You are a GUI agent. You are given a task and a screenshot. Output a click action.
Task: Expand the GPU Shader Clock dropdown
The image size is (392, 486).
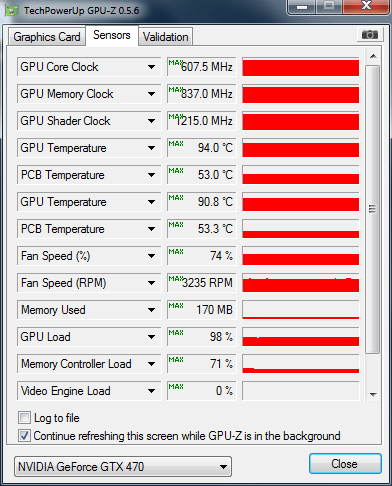point(89,121)
